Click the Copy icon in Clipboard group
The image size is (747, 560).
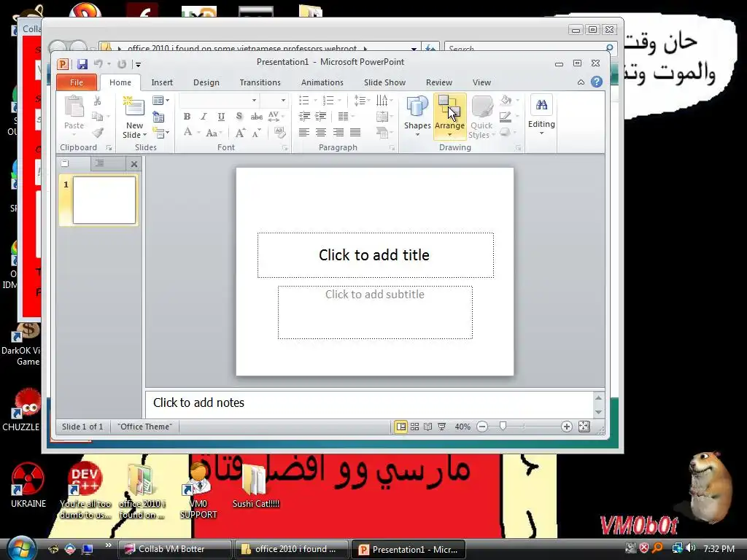[97, 117]
